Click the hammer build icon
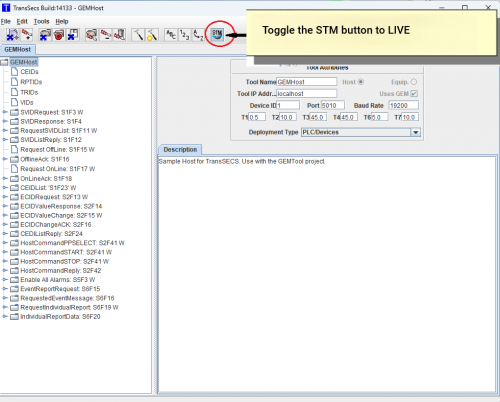This screenshot has height=402, width=500. click(x=138, y=35)
